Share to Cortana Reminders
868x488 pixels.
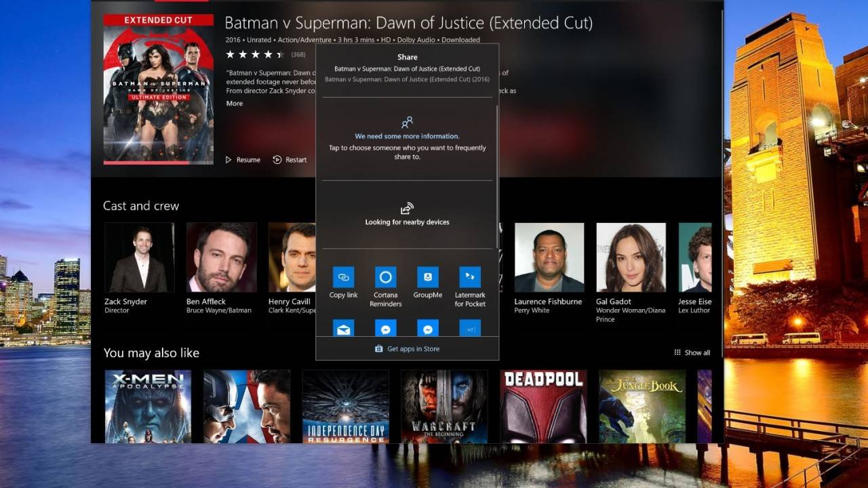click(385, 287)
